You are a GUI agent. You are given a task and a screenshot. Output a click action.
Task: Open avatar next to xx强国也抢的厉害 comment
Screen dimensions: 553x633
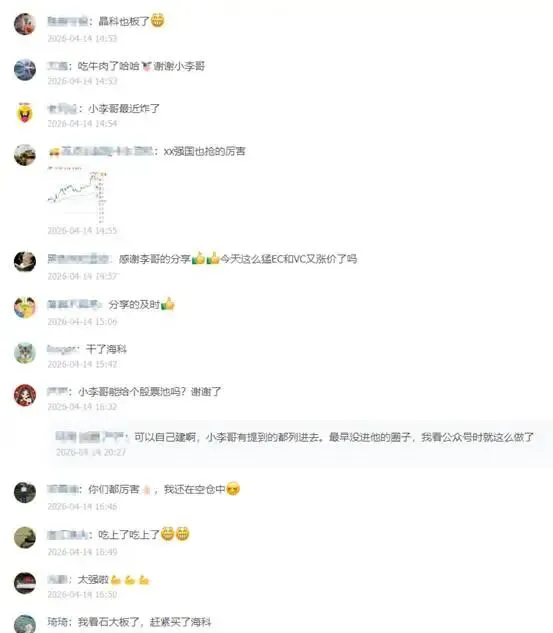[x=25, y=155]
